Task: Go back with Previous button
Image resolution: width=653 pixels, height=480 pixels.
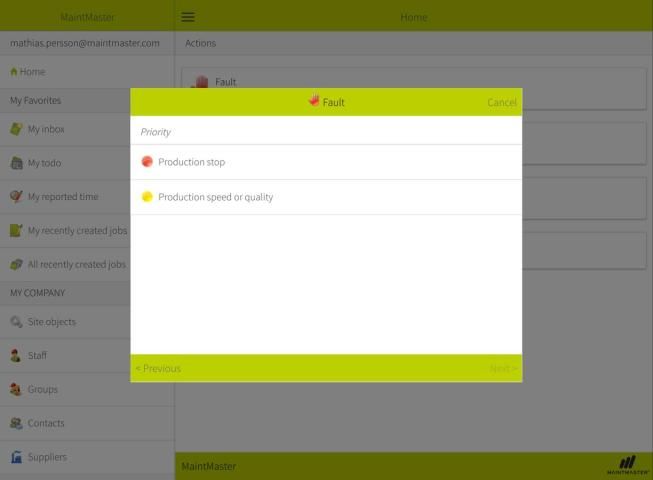Action: tap(158, 368)
